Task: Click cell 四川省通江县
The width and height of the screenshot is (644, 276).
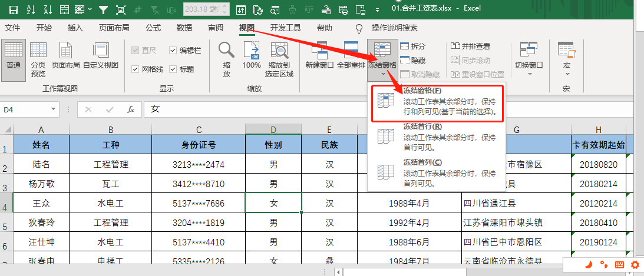Action: point(516,203)
